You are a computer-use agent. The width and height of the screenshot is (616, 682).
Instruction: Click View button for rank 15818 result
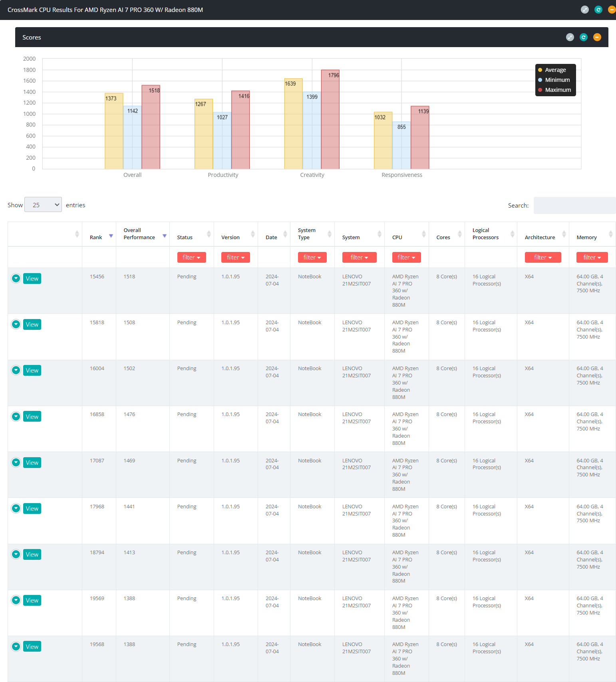pyautogui.click(x=32, y=324)
